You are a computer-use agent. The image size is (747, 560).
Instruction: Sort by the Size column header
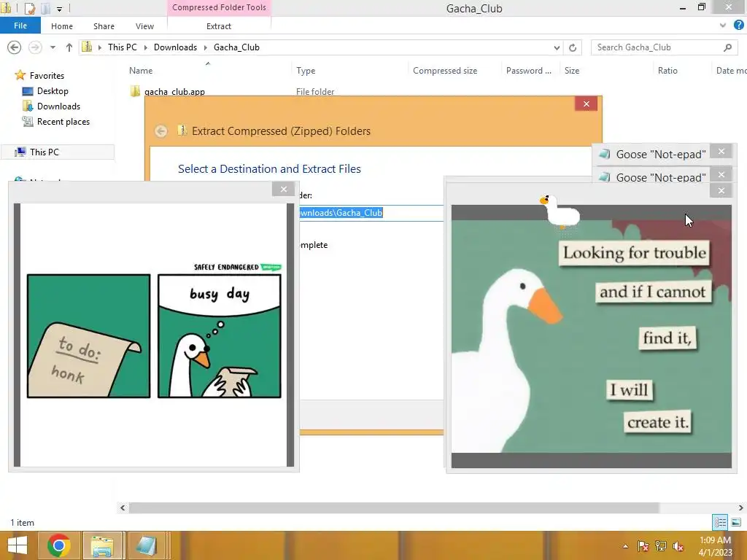[x=572, y=71]
